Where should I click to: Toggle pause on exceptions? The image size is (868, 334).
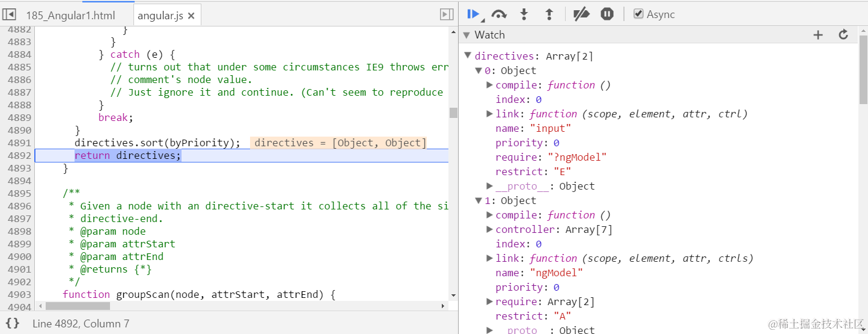(607, 14)
